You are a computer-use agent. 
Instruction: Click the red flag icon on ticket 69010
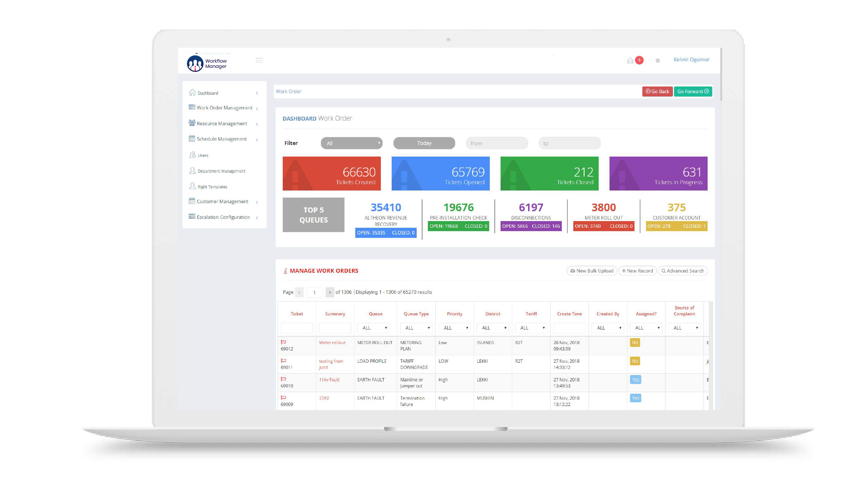(x=283, y=379)
